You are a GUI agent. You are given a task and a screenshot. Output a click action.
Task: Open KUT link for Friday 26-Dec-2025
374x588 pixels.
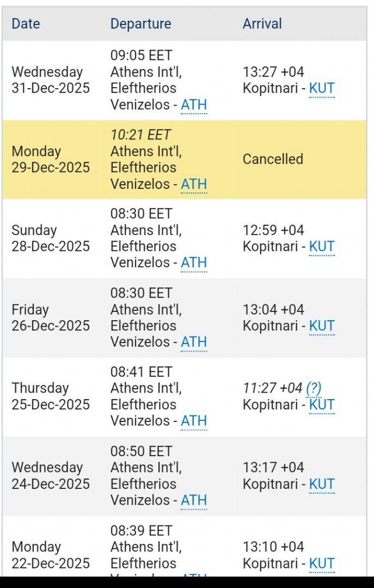click(x=322, y=326)
